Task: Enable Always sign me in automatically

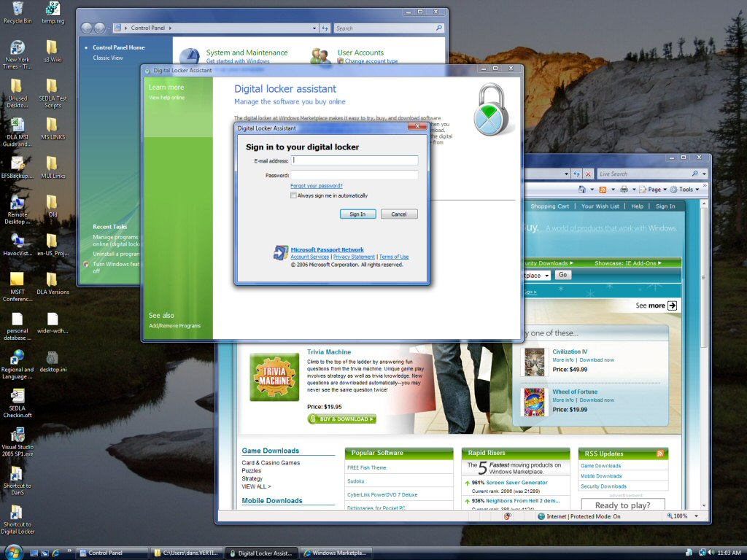Action: click(x=293, y=195)
